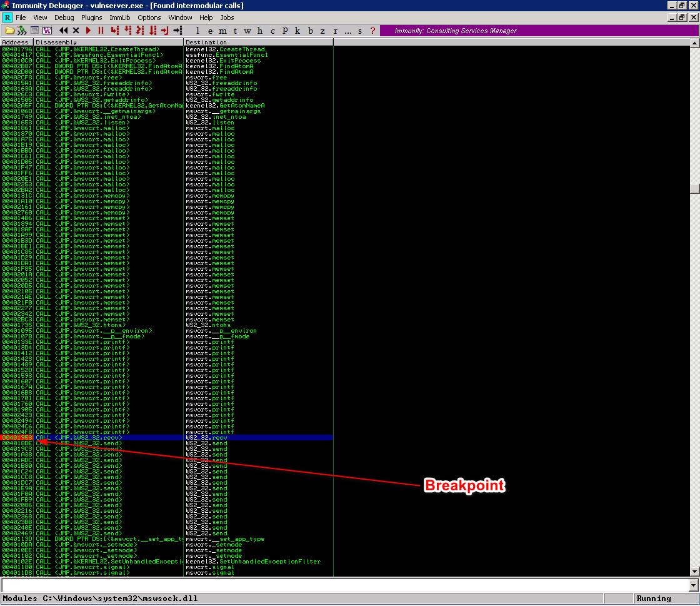This screenshot has width=700, height=606.
Task: Expand the command box history dropdown
Action: pyautogui.click(x=693, y=585)
